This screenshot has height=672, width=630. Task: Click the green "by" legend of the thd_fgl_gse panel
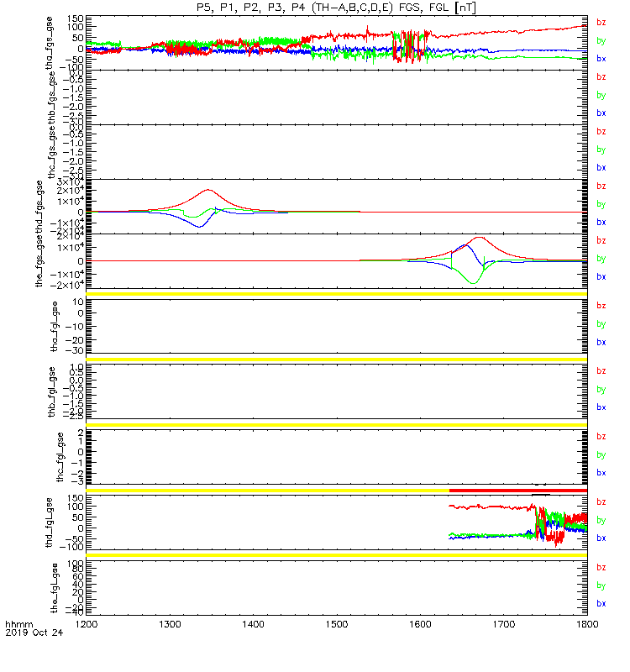(x=601, y=520)
